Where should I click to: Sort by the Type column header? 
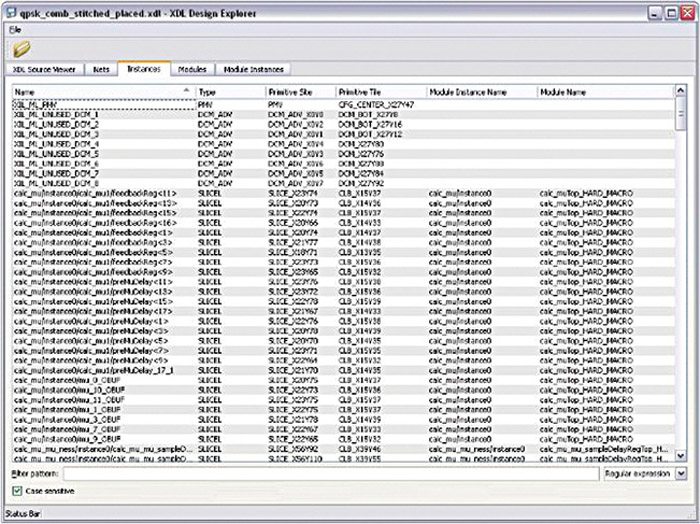tap(230, 91)
